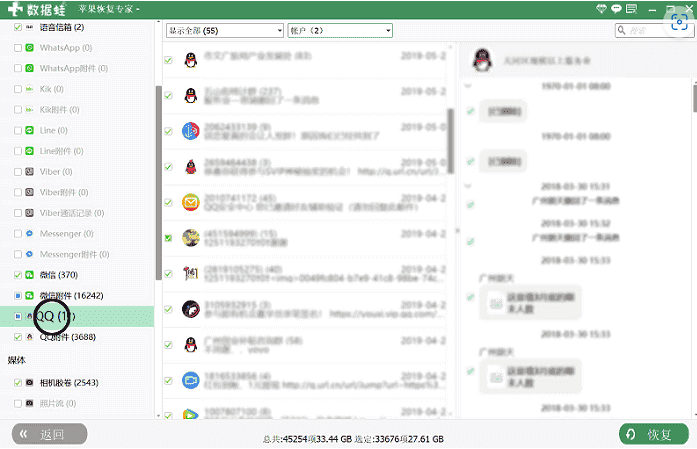The width and height of the screenshot is (697, 449).
Task: Select the 照片流 photo stream icon
Action: coord(29,404)
